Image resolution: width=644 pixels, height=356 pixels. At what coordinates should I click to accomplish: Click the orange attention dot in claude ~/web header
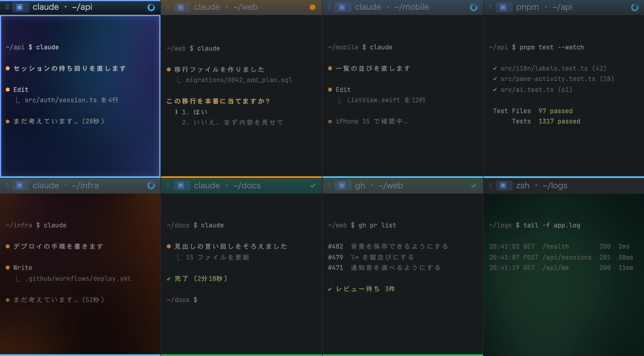(x=313, y=7)
